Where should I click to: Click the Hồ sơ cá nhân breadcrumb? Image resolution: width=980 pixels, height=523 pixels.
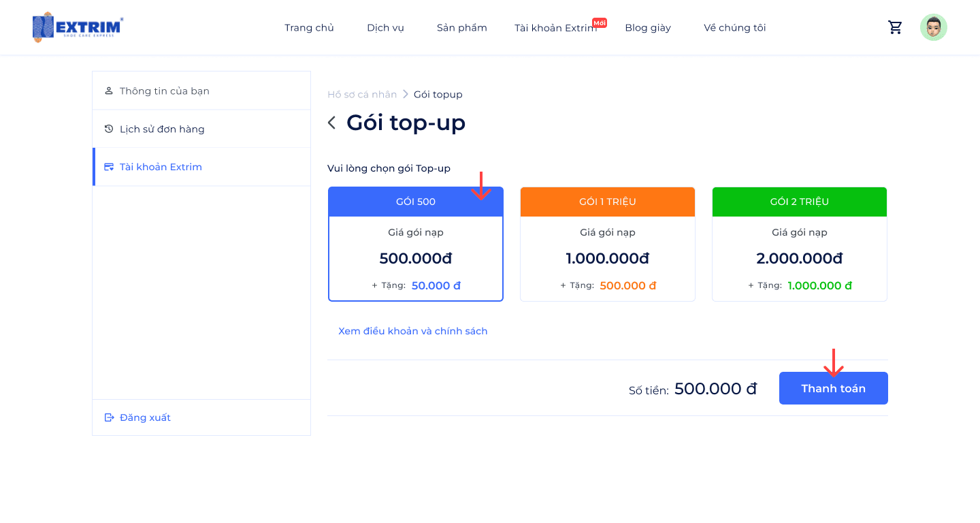(x=362, y=95)
